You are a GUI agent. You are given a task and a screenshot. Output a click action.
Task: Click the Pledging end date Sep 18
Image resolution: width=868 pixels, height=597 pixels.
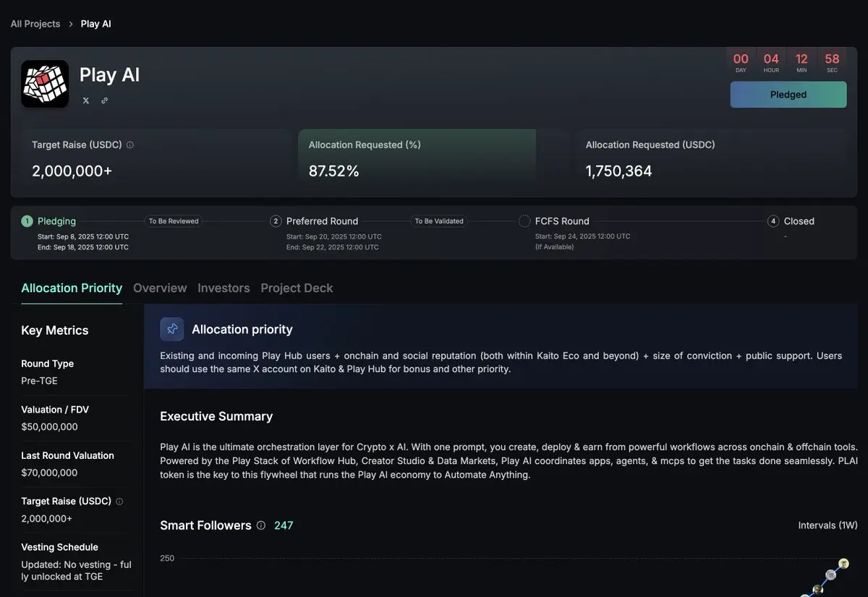[x=83, y=247]
